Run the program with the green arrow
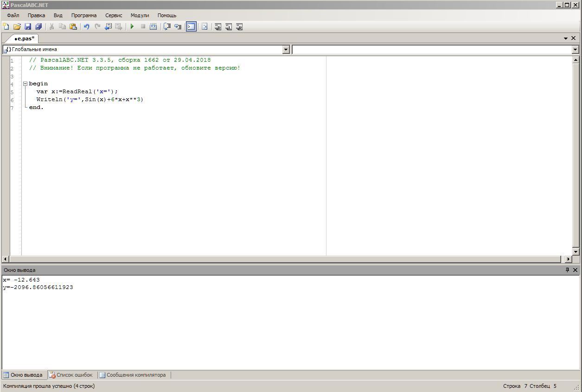 [x=132, y=27]
